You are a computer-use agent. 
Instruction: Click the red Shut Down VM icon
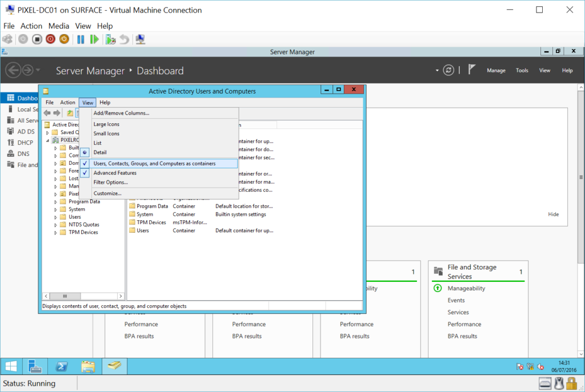(50, 39)
